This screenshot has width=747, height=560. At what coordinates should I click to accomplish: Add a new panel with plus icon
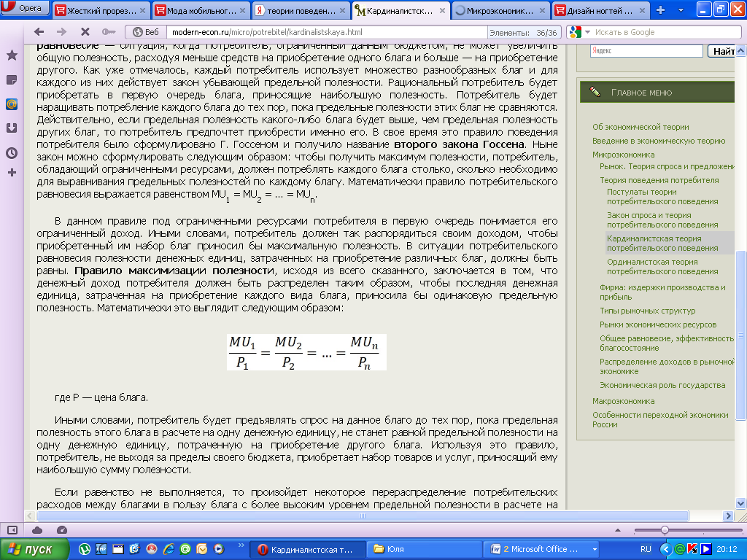tap(12, 172)
